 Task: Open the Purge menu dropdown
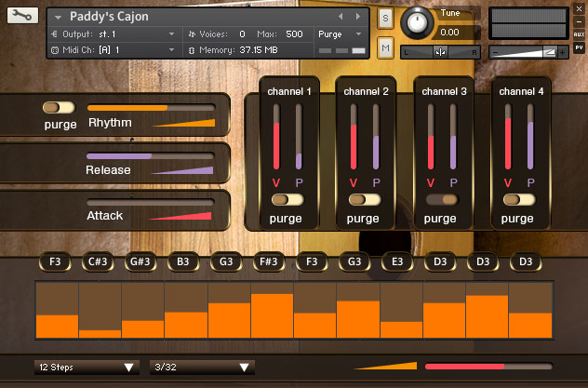341,34
